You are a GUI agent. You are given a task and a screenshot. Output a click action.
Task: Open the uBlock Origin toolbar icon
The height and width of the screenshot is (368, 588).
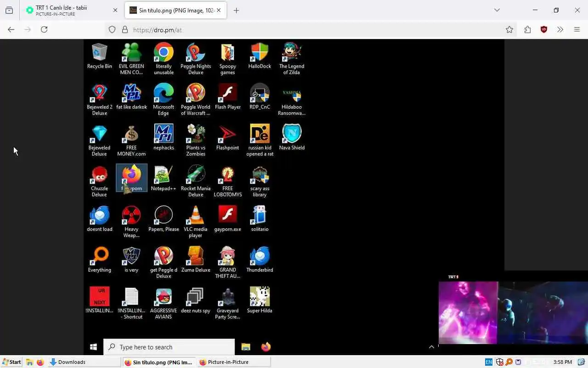(x=544, y=29)
